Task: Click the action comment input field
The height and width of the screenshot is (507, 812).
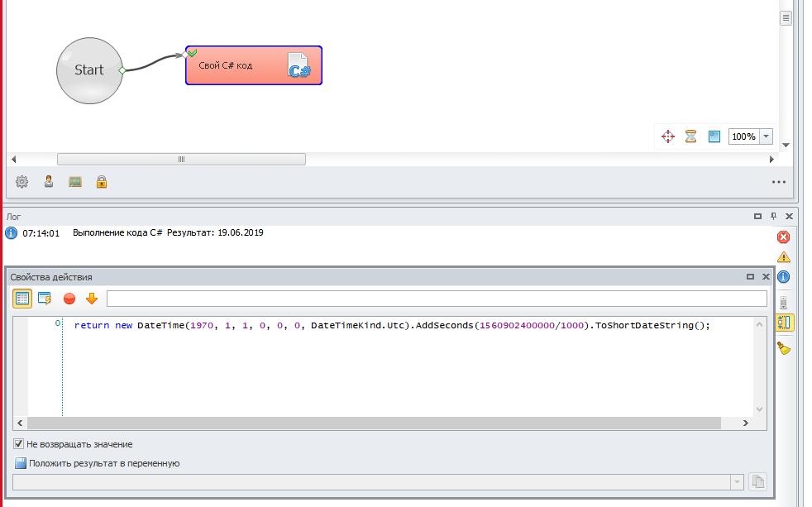Action: (x=437, y=299)
